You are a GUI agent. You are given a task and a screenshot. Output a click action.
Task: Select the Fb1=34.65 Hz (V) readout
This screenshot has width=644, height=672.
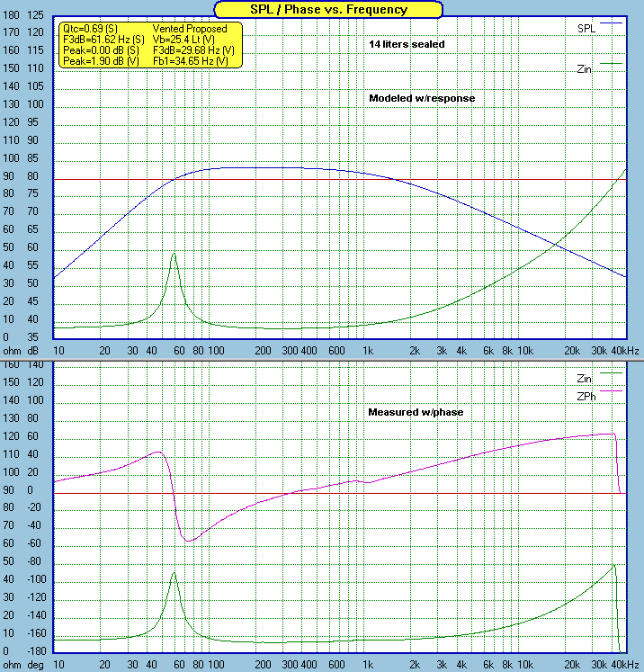tap(191, 62)
